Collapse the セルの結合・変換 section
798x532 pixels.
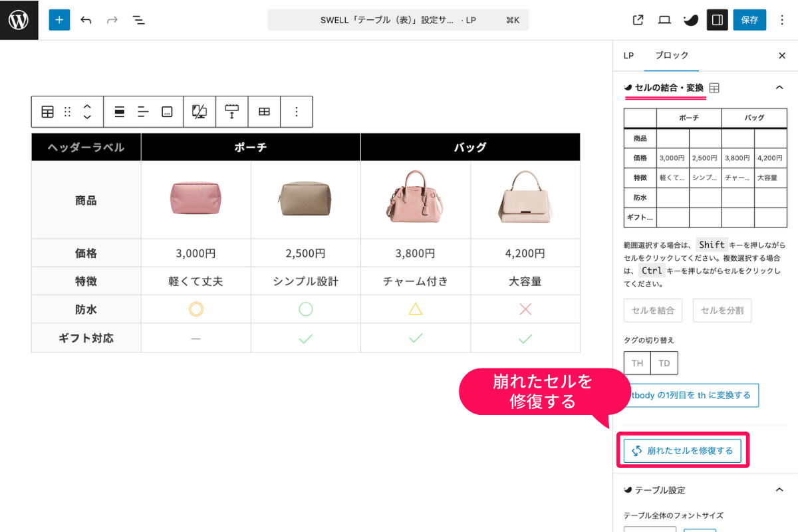(x=780, y=86)
